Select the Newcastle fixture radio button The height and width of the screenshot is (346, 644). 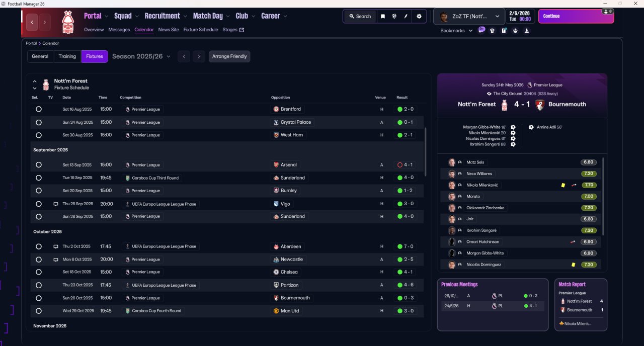pos(39,259)
